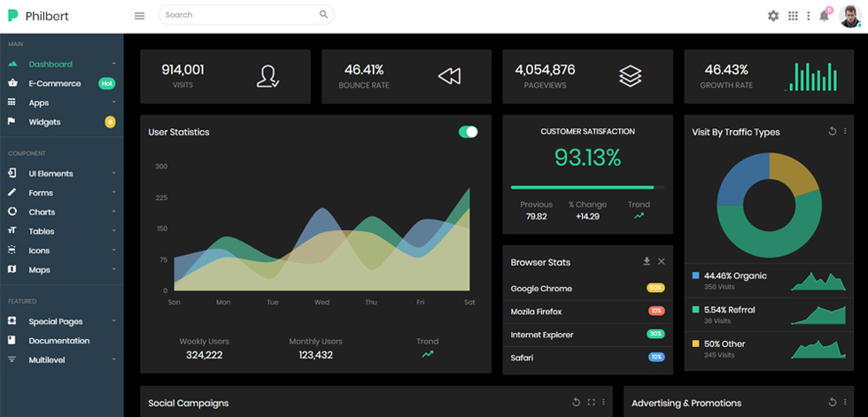This screenshot has width=868, height=417.
Task: Open the notifications bell
Action: point(825,16)
